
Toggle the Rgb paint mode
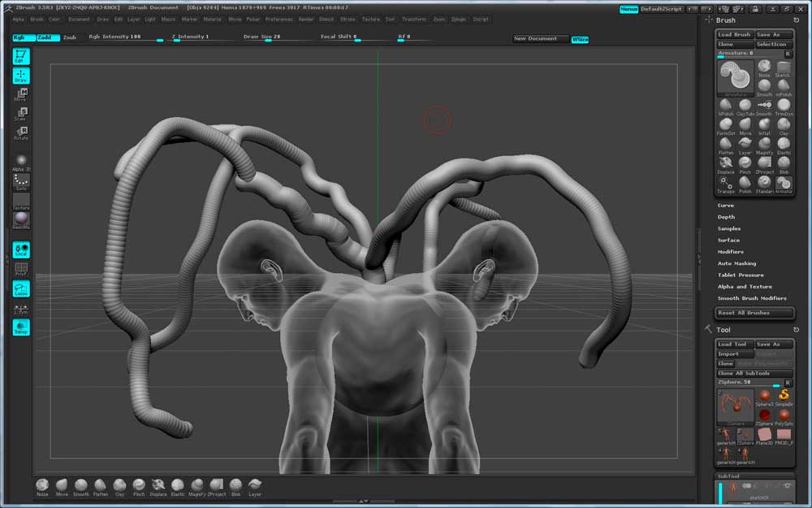click(24, 37)
